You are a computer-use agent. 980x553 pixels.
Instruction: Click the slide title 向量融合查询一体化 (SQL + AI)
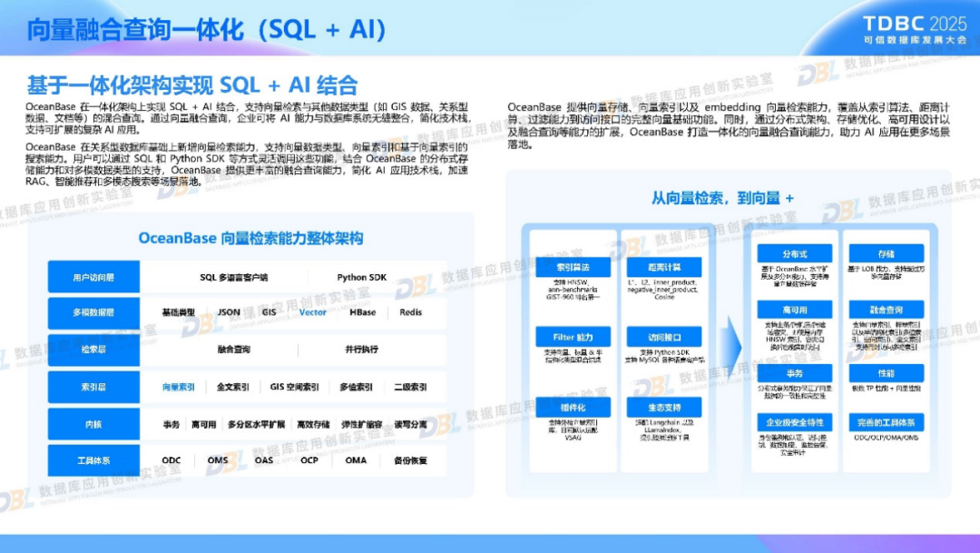point(208,29)
